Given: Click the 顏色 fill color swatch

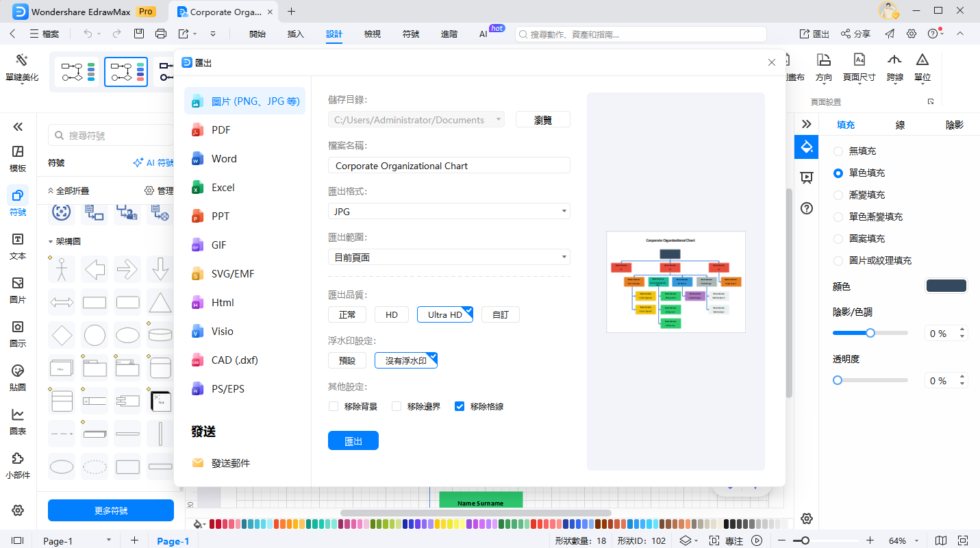Looking at the screenshot, I should tap(946, 285).
